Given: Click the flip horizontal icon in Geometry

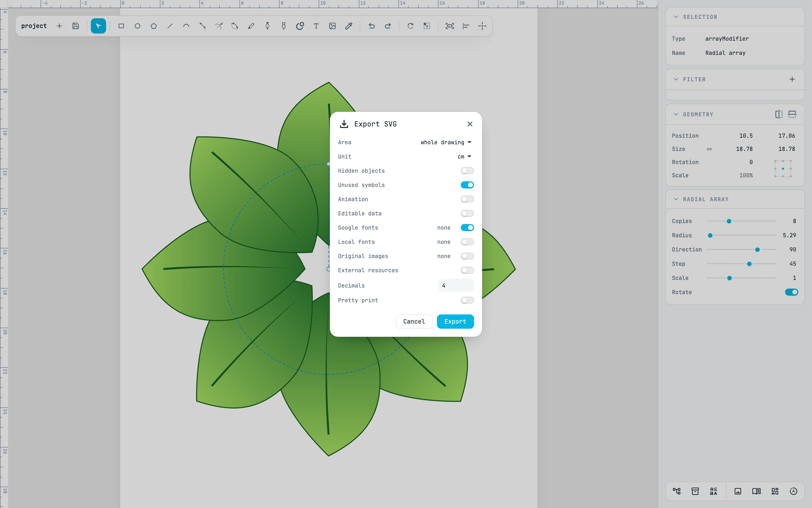Looking at the screenshot, I should (779, 114).
